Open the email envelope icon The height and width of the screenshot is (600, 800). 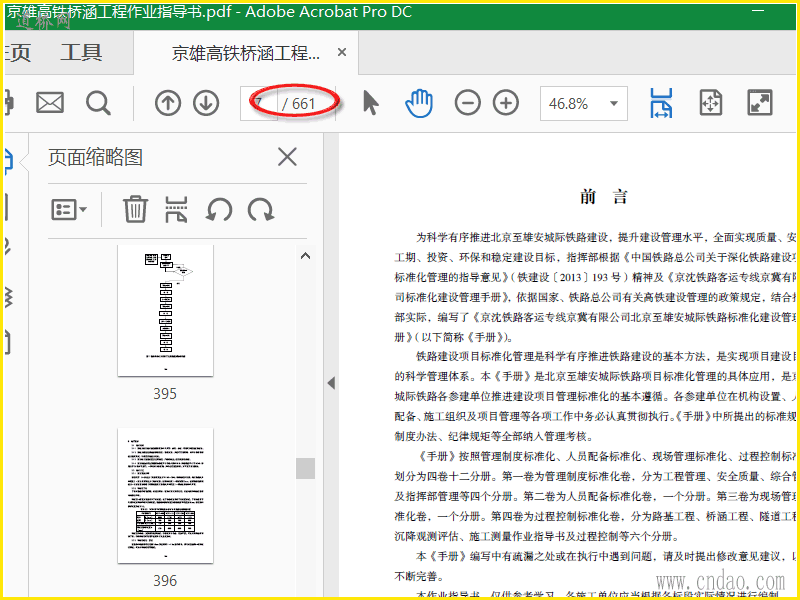(50, 103)
